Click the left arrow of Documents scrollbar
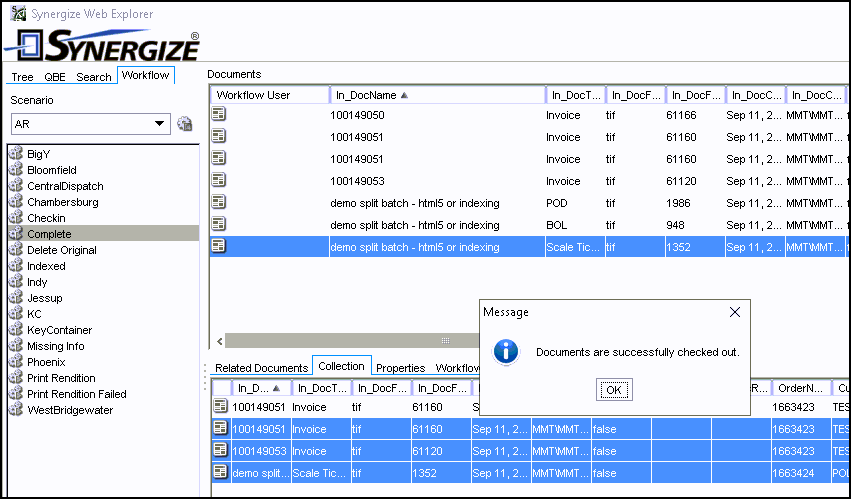The width and height of the screenshot is (851, 499). tap(219, 342)
